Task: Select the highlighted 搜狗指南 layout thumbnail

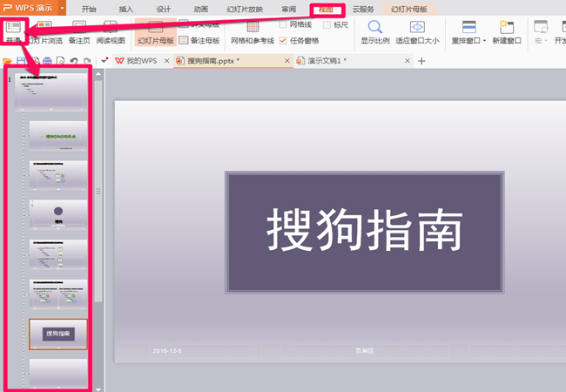Action: pos(58,334)
